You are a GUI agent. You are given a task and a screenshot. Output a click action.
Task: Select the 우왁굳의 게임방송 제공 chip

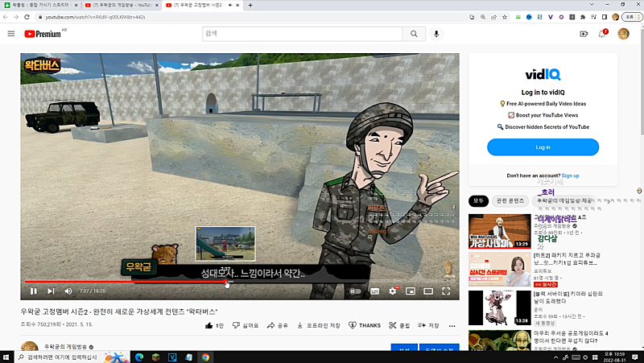564,200
